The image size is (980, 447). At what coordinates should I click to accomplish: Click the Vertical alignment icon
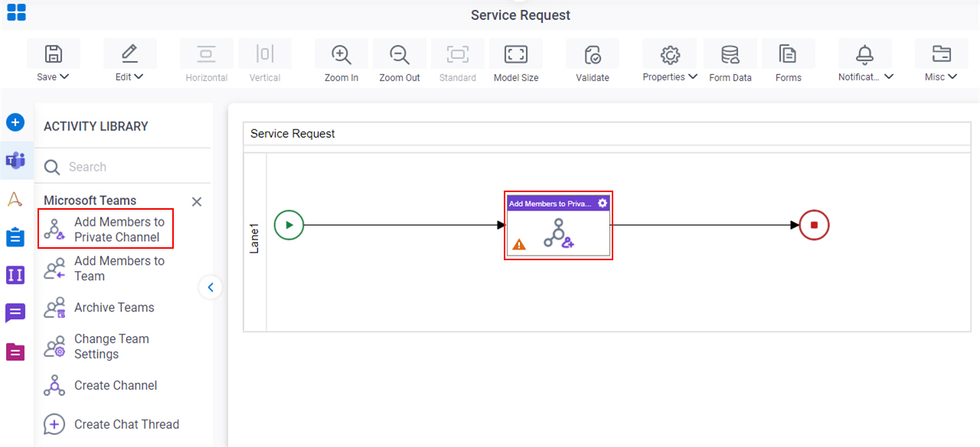264,54
